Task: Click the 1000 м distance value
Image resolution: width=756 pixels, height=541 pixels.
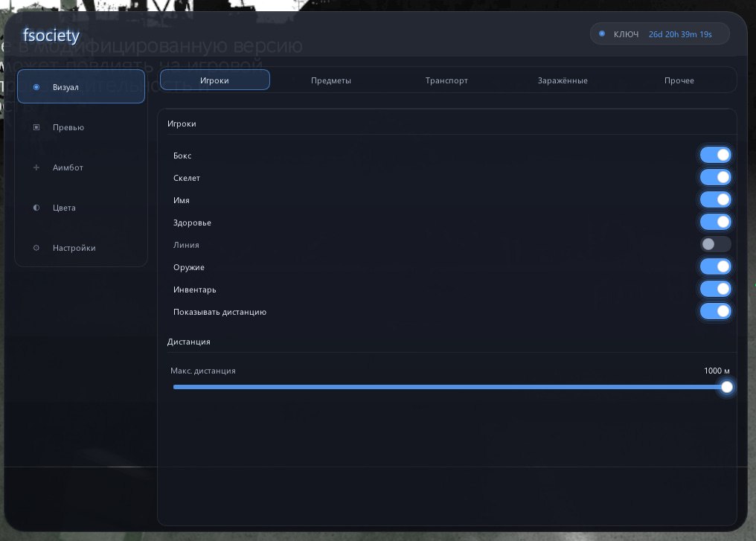Action: 717,371
